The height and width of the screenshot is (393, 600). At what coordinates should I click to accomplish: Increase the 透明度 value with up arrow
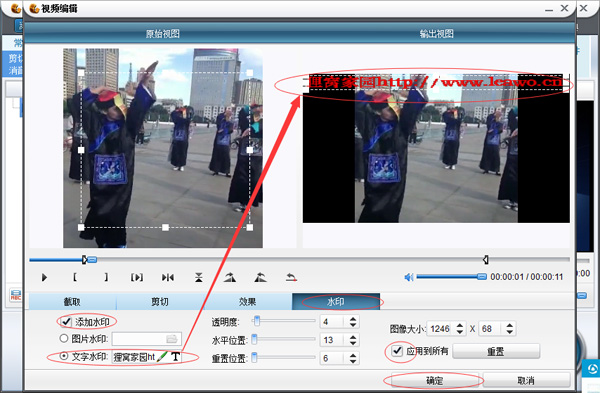353,318
